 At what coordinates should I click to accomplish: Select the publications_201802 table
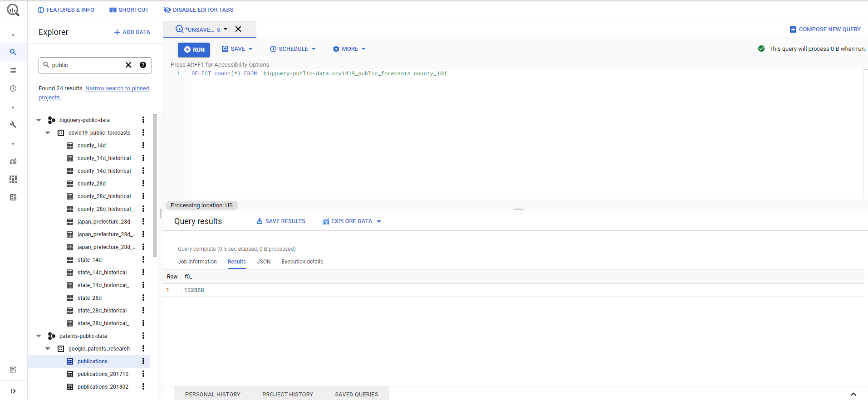coord(103,387)
